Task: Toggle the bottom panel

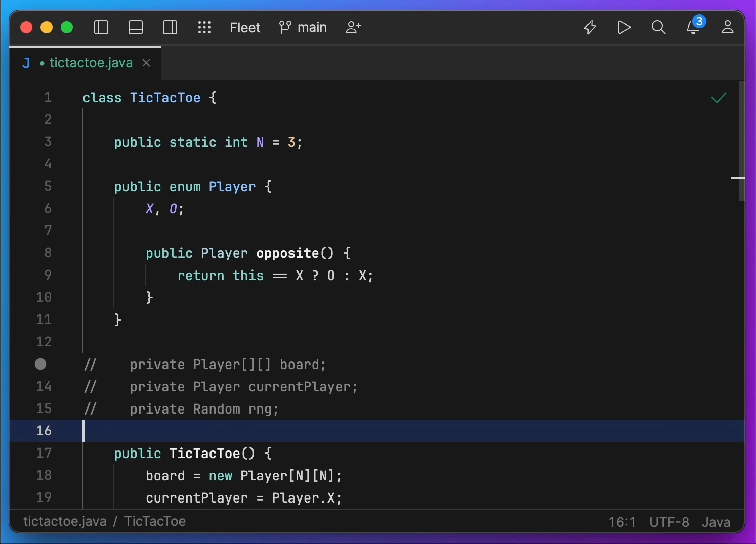Action: pos(136,27)
